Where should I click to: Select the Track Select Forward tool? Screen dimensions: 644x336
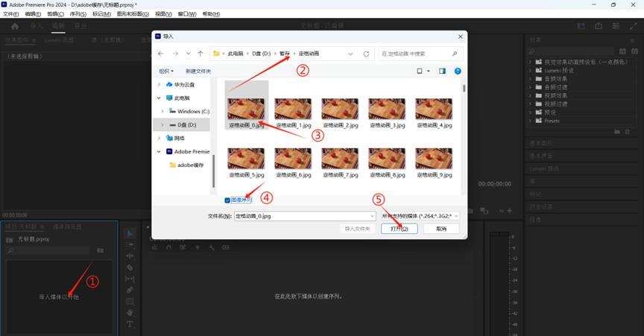click(x=130, y=244)
